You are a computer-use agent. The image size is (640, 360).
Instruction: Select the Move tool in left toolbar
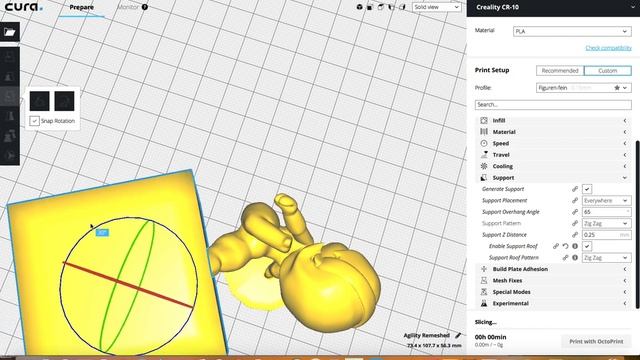click(10, 57)
